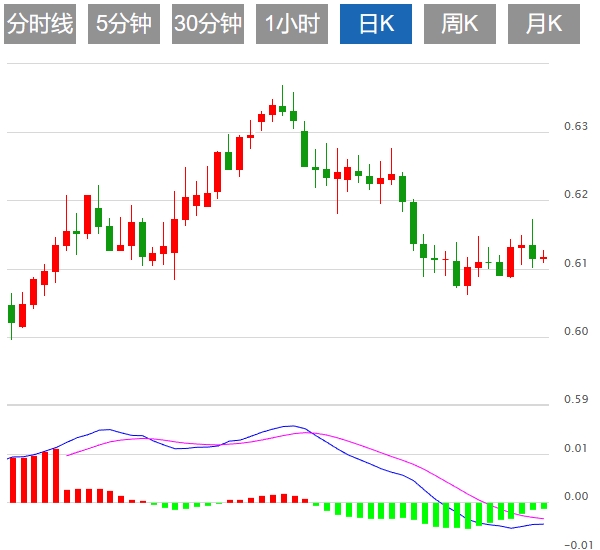Click the 0.62 price axis label
Viewport: 600px width, 550px height.
pos(576,194)
